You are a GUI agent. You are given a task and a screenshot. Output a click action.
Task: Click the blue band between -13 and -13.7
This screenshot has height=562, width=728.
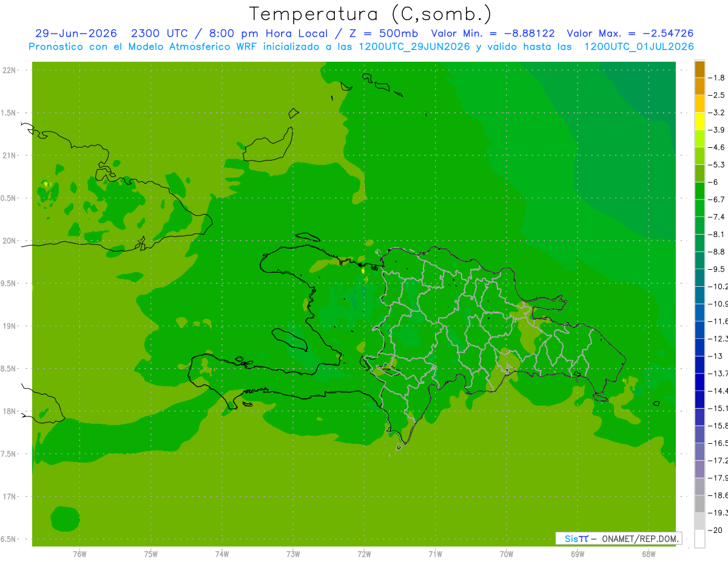[x=699, y=365]
